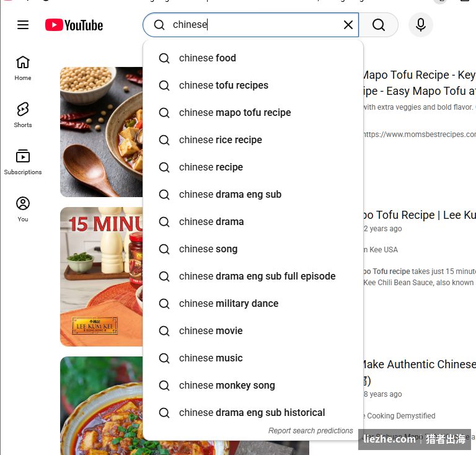Open Subscriptions in sidebar

23,162
